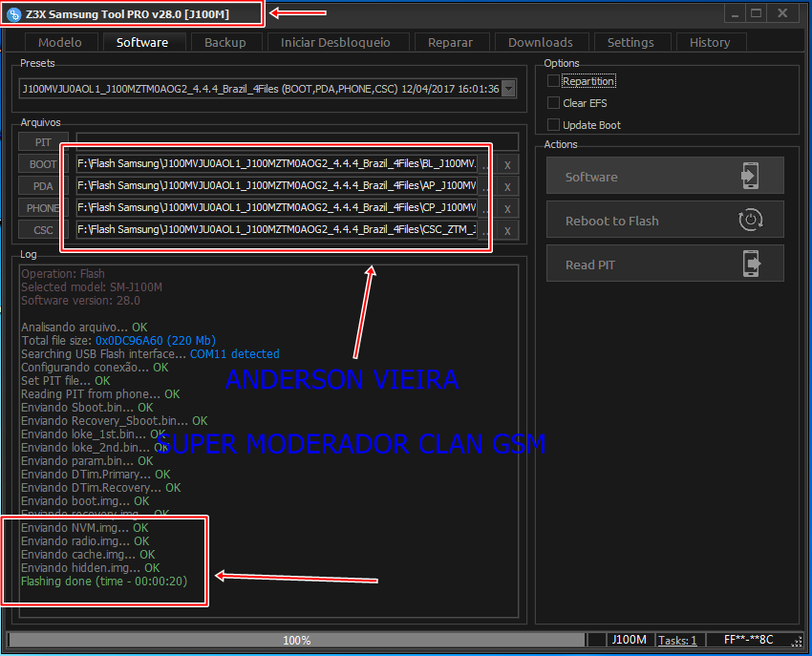
Task: Click 'Selected model: SM-J100M' log line
Action: pyautogui.click(x=92, y=286)
